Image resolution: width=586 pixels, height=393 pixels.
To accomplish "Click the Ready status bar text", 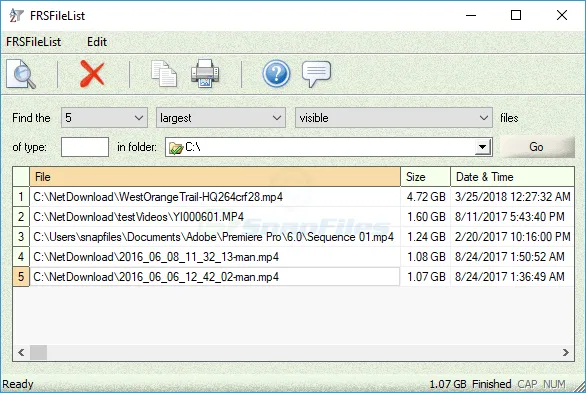I will coord(18,384).
